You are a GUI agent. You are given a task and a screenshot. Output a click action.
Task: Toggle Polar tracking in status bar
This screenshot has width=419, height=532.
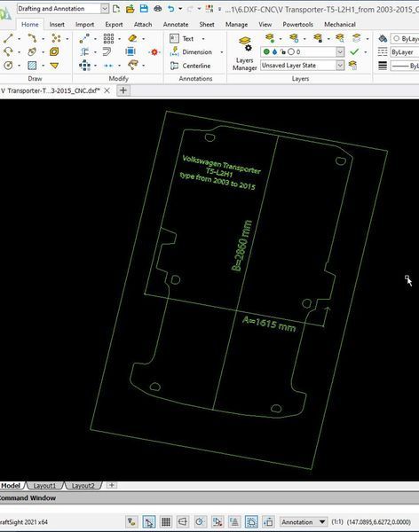(x=200, y=522)
